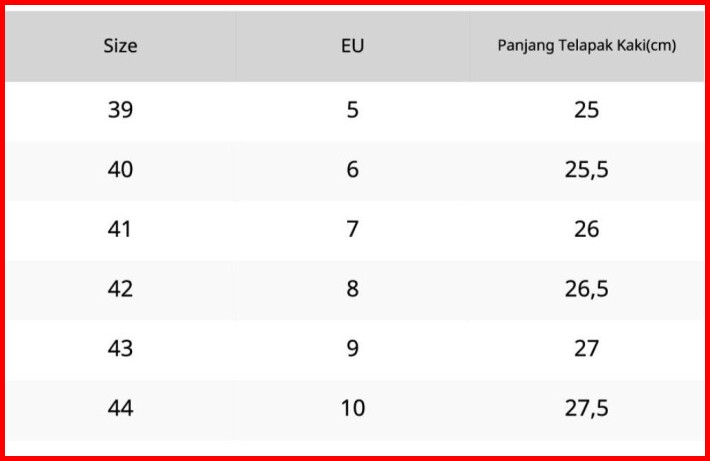710x461 pixels.
Task: Click foot length 27 cm cell
Action: click(x=587, y=348)
